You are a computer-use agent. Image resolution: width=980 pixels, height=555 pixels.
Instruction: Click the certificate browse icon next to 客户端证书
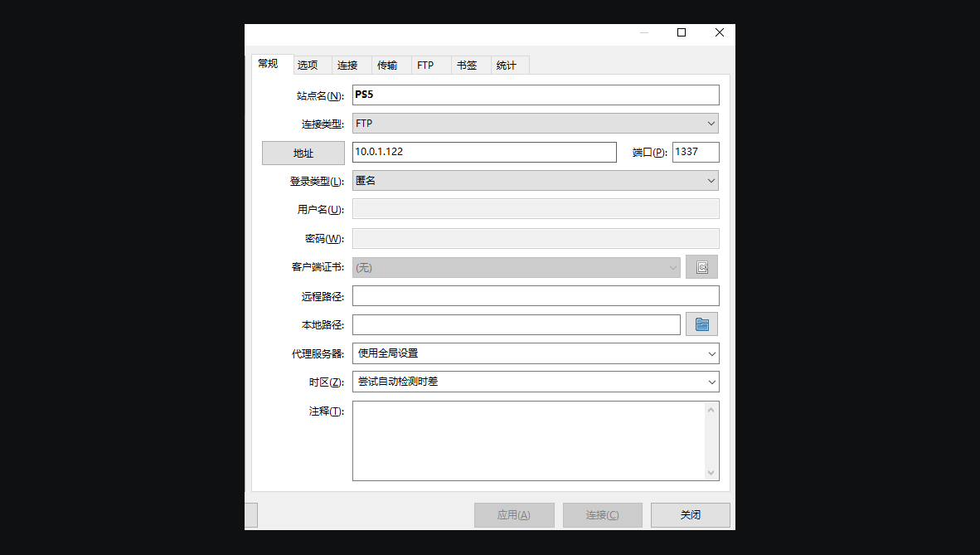701,266
